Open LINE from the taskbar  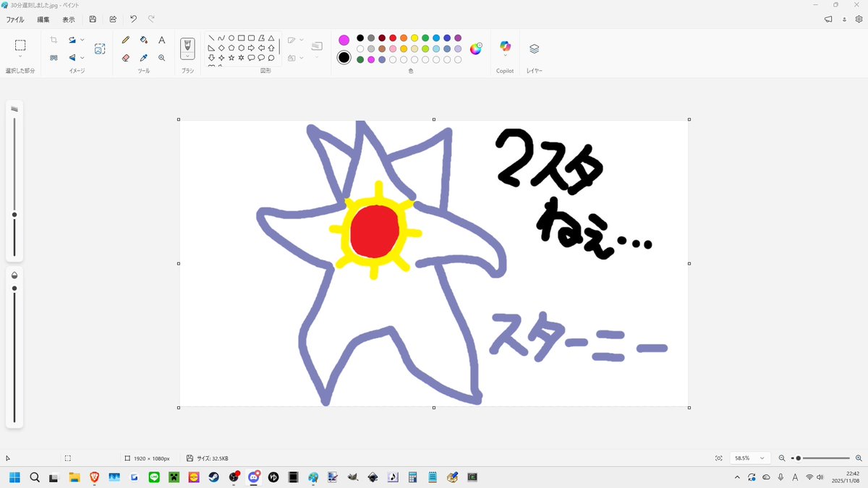click(153, 477)
